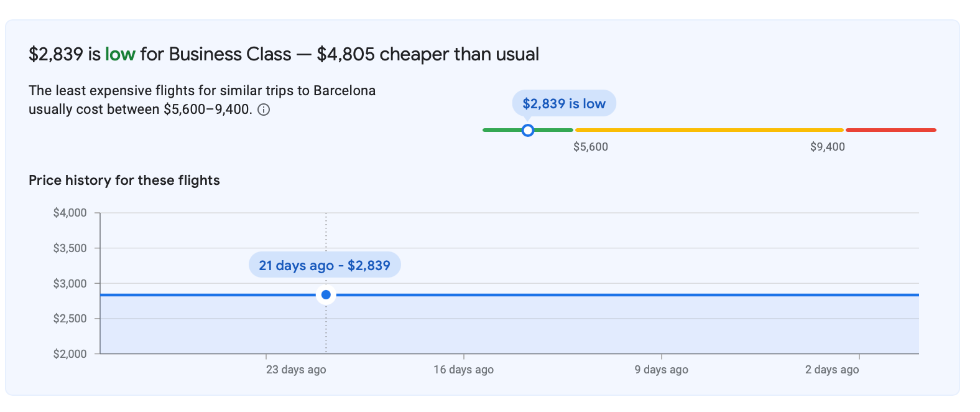Click the "$4,805 cheaper than usual" headline text
The image size is (980, 412).
coord(428,55)
